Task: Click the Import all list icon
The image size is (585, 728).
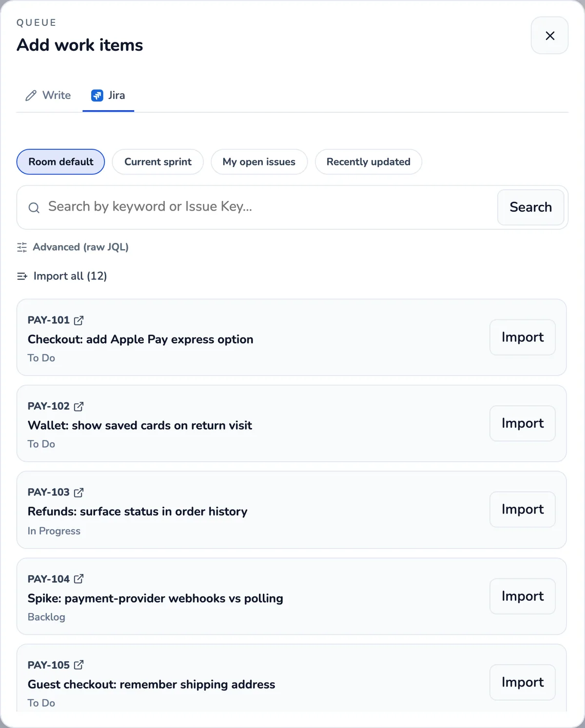Action: pyautogui.click(x=22, y=276)
